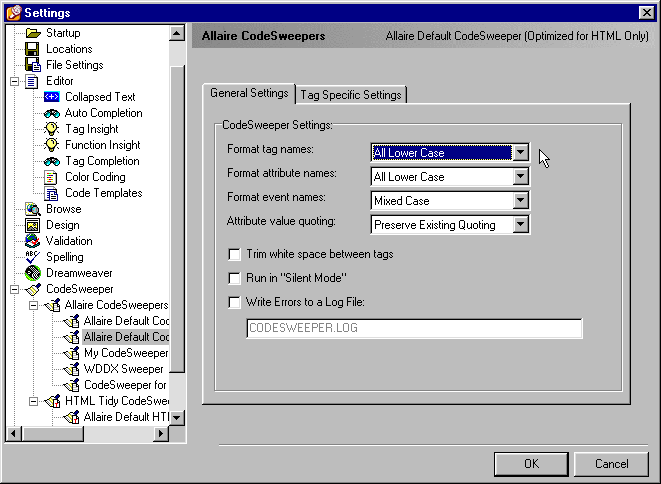Click the OK button
The height and width of the screenshot is (484, 661).
531,464
